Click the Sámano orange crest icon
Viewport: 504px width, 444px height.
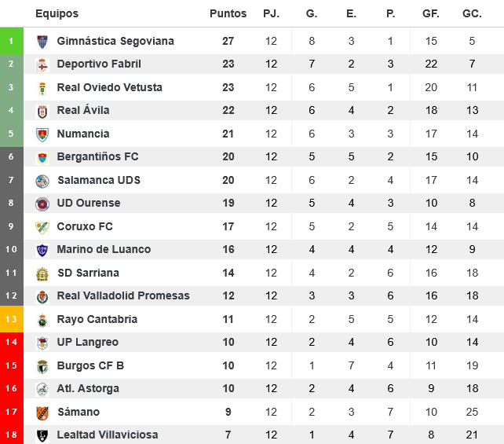[x=42, y=413]
